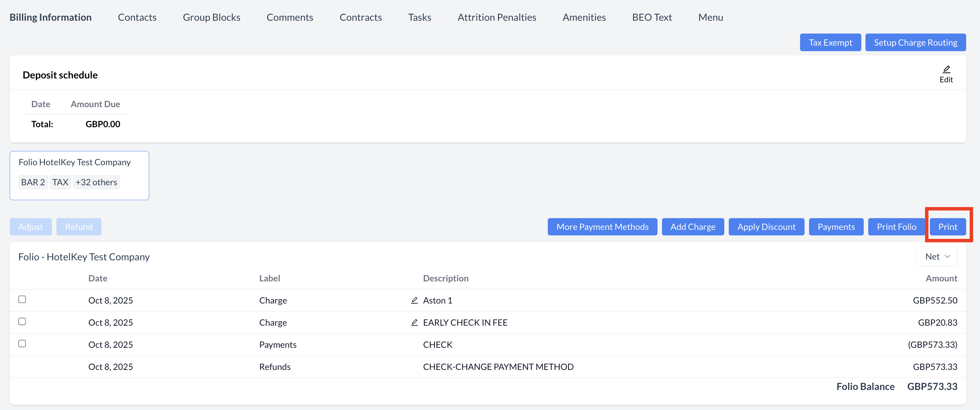Open Setup Charge Routing
This screenshot has height=410, width=980.
[x=915, y=43]
